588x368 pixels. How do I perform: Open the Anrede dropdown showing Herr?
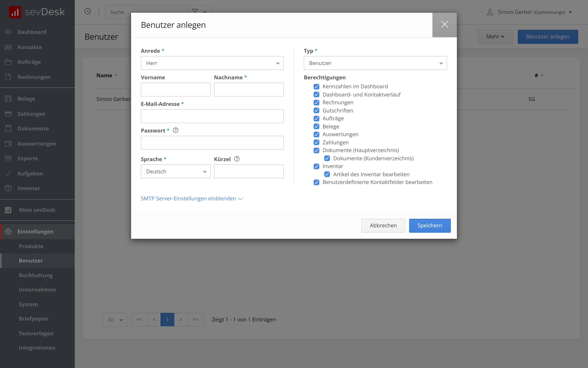pyautogui.click(x=212, y=63)
